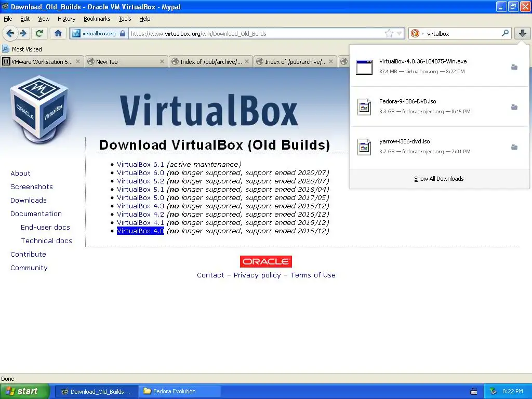Open the Terms of Use footer link

point(313,275)
